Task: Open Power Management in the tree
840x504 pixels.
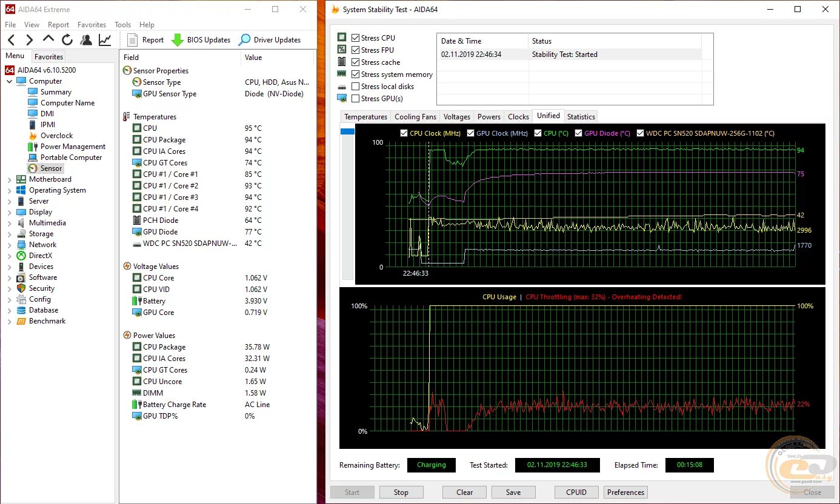Action: click(73, 147)
